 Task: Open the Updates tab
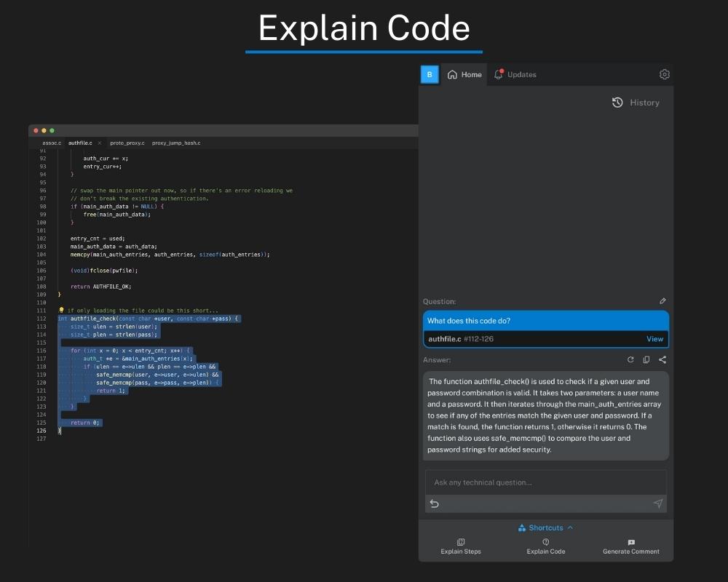515,74
